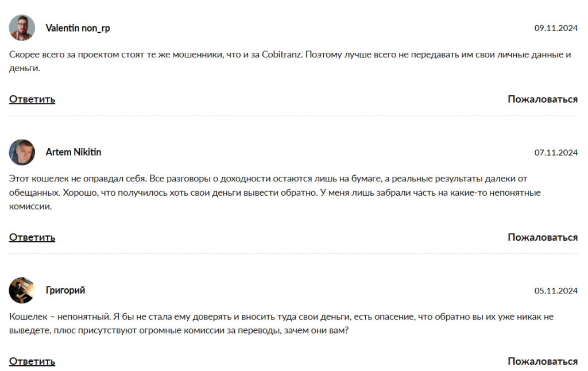The width and height of the screenshot is (588, 371).
Task: Select the Григорий author name
Action: [65, 291]
